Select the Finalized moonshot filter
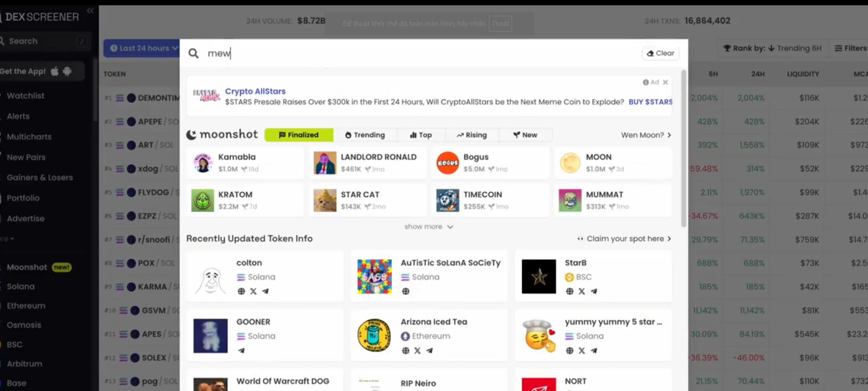 click(x=298, y=135)
